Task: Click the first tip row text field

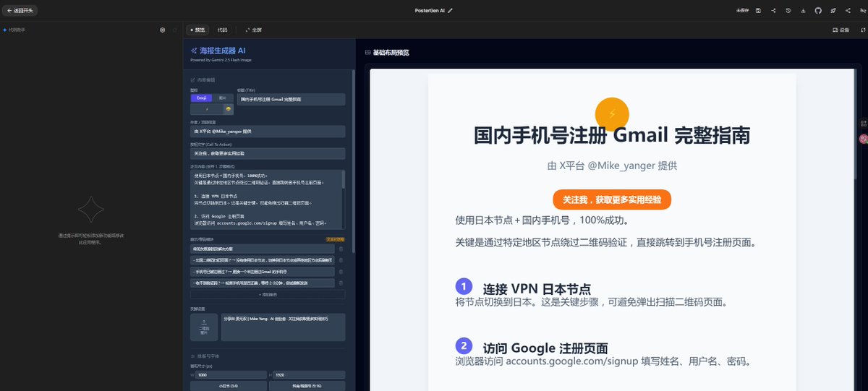Action: [263, 249]
